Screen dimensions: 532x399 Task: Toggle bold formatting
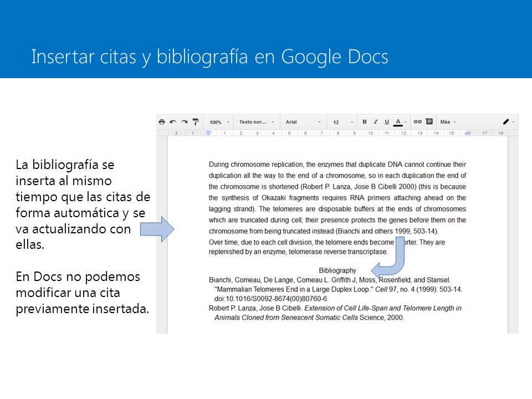(x=365, y=122)
